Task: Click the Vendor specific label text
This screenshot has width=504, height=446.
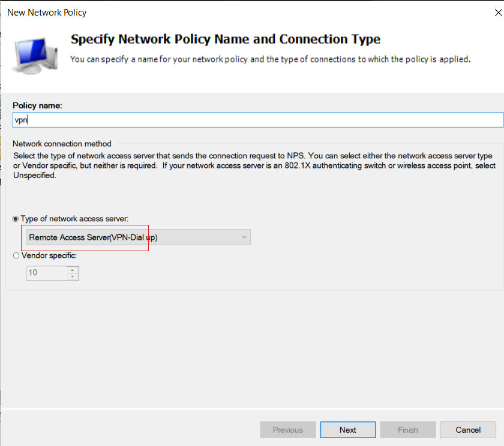Action: pos(49,255)
